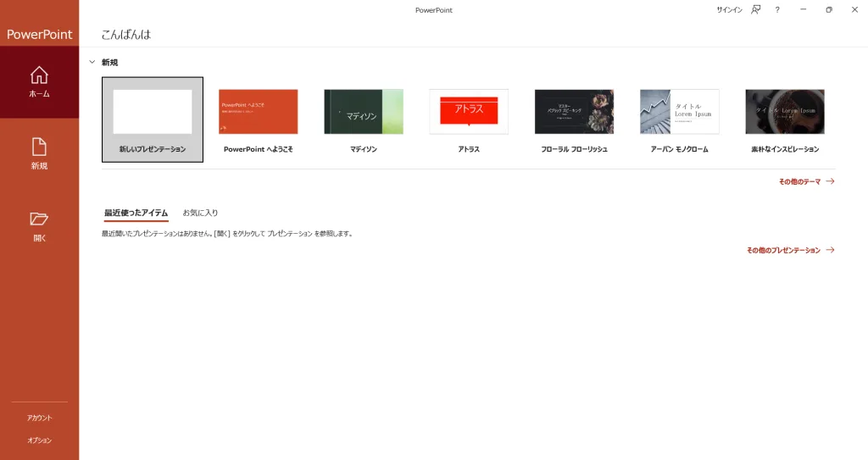Click the arrow next to その他のテーマ
This screenshot has height=460, width=868.
pyautogui.click(x=830, y=181)
